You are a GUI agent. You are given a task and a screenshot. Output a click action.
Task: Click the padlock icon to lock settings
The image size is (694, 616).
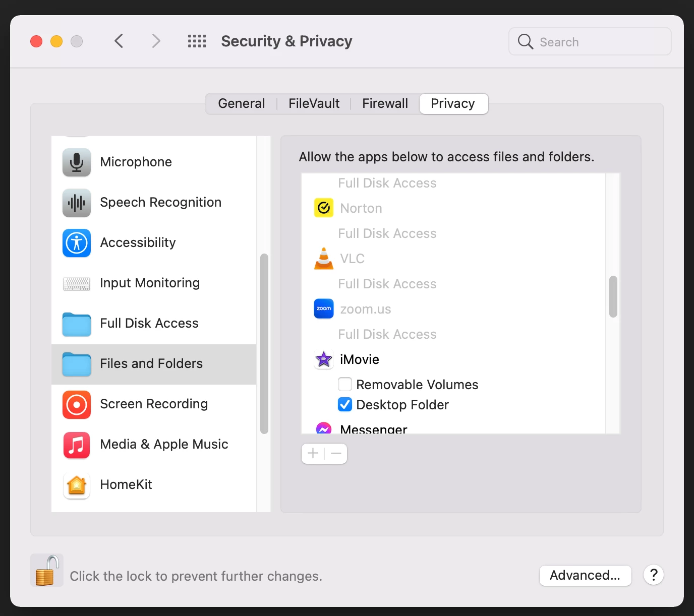click(x=47, y=570)
